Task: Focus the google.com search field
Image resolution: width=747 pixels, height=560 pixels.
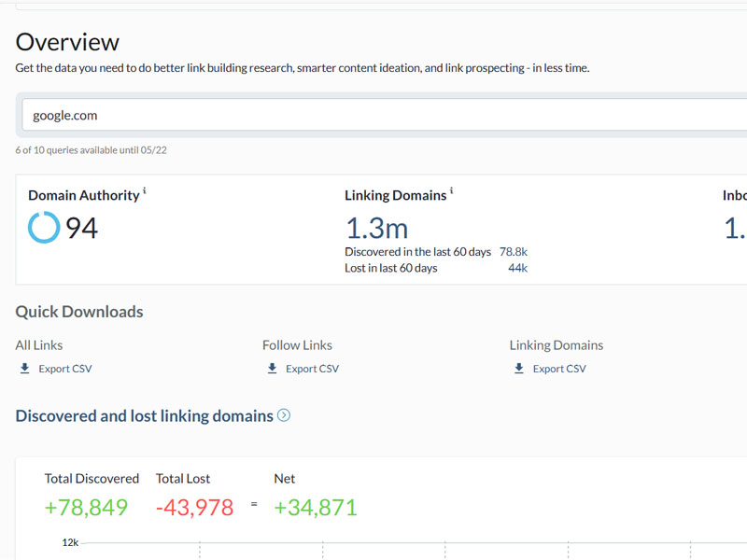Action: tap(373, 116)
